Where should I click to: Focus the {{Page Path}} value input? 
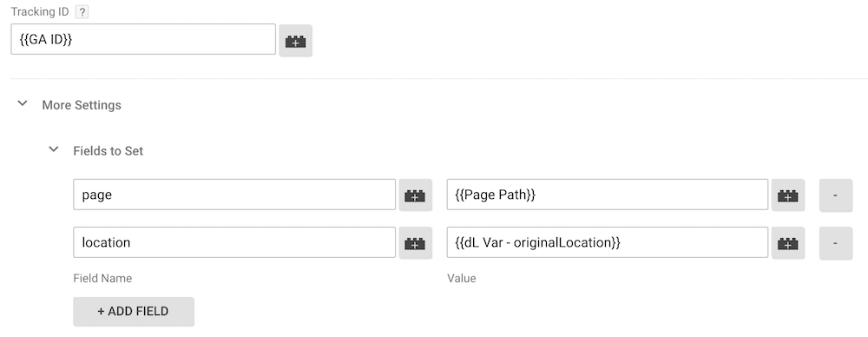coord(608,195)
